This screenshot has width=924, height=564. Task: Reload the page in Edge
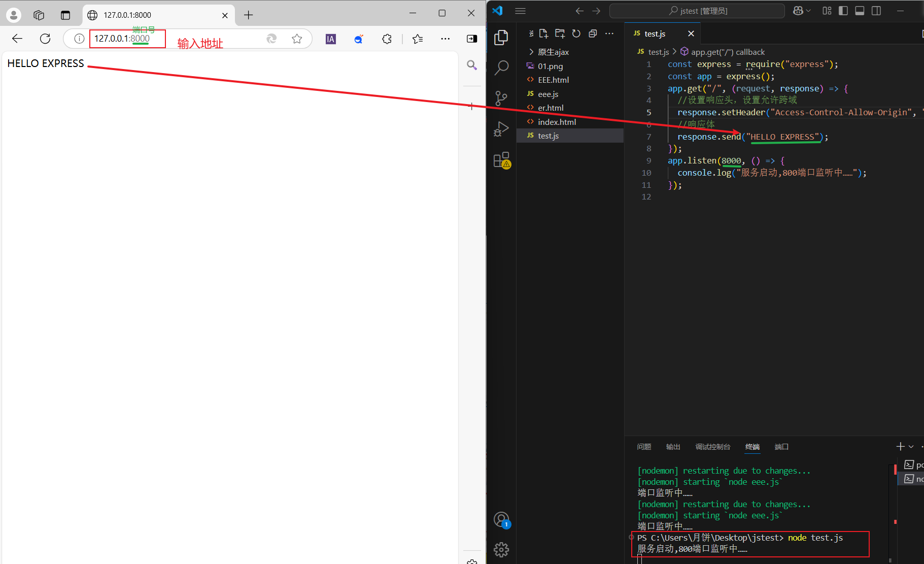click(x=45, y=39)
